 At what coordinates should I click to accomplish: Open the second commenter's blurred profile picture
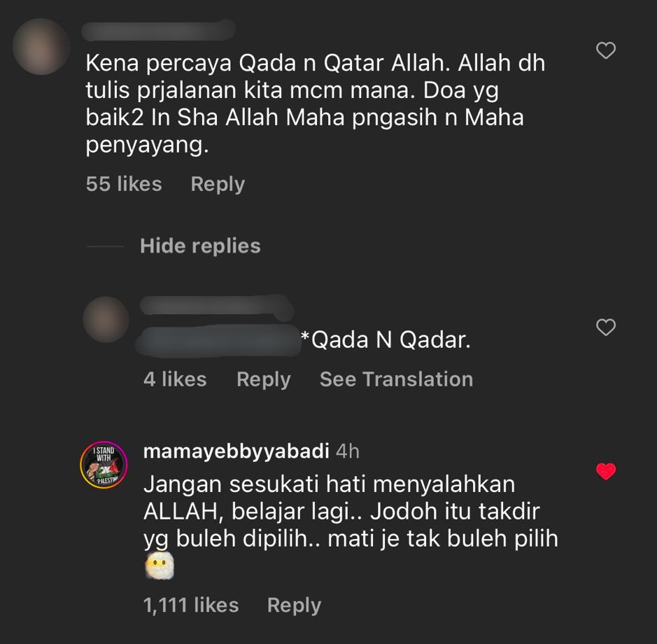(106, 319)
